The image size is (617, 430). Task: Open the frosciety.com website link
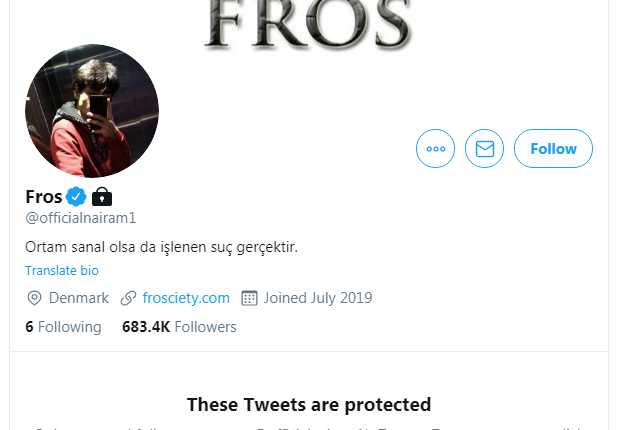point(186,298)
